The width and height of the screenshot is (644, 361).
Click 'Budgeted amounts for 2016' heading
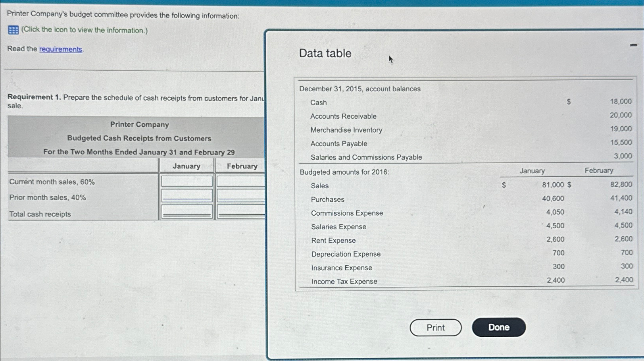(344, 172)
